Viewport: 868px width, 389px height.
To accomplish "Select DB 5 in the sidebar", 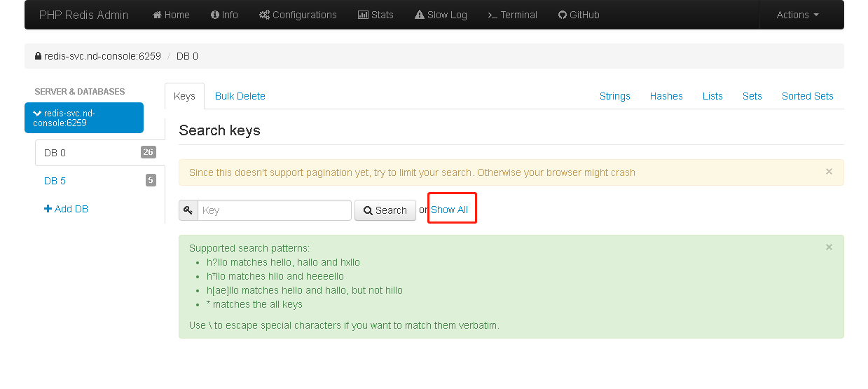I will tap(99, 181).
